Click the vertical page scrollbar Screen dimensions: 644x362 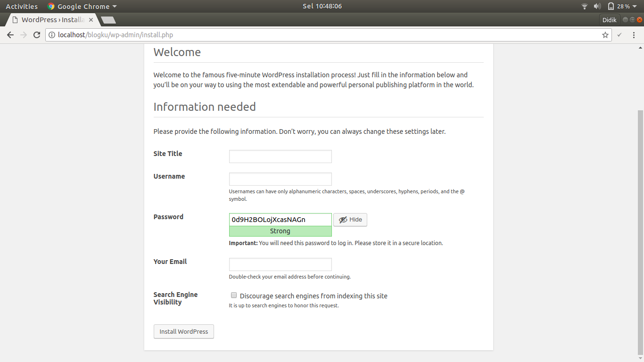pos(640,231)
